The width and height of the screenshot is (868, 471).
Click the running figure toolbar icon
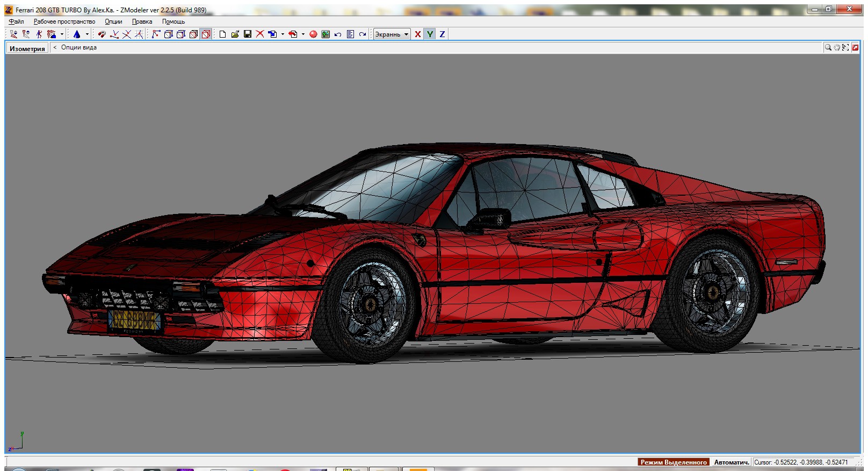(39, 34)
